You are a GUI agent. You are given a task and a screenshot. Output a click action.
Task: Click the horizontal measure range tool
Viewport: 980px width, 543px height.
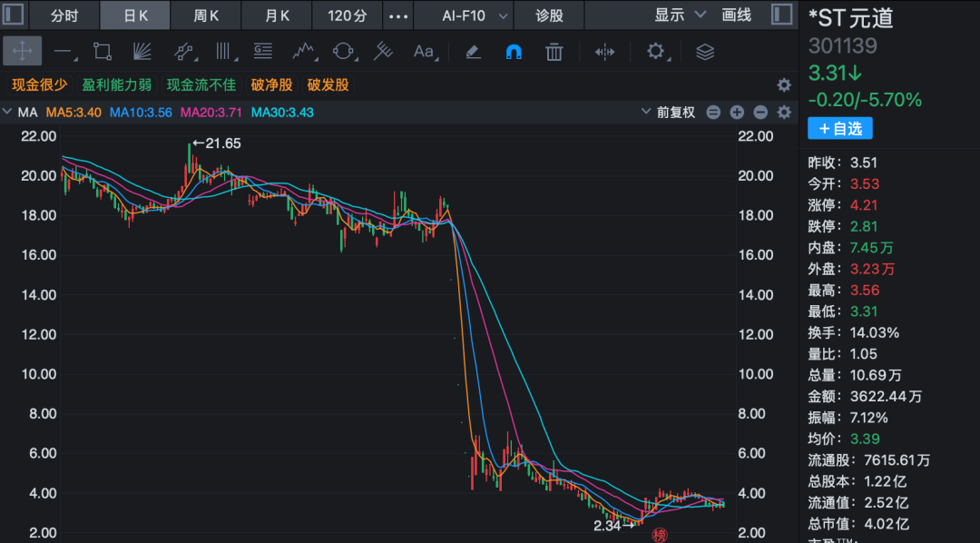[x=604, y=51]
